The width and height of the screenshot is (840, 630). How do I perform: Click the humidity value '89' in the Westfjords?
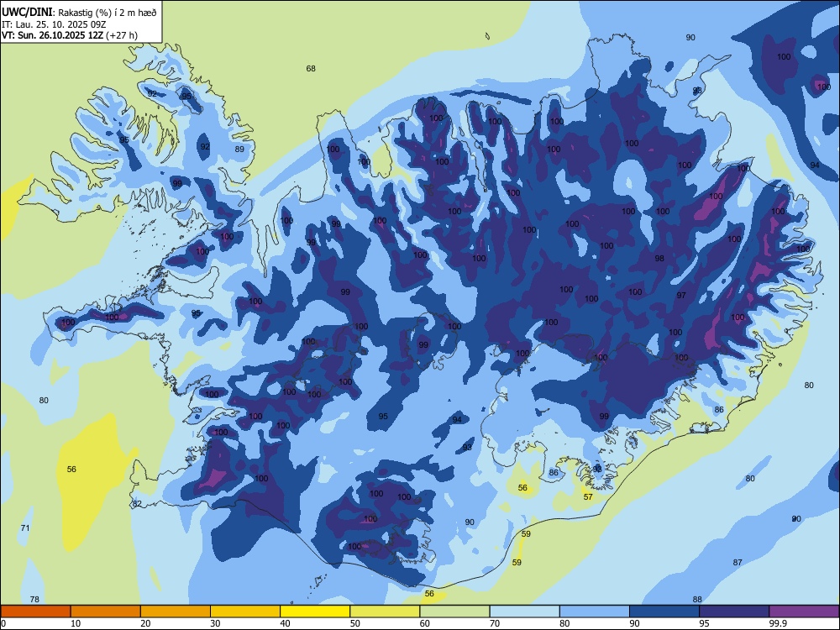pos(239,149)
